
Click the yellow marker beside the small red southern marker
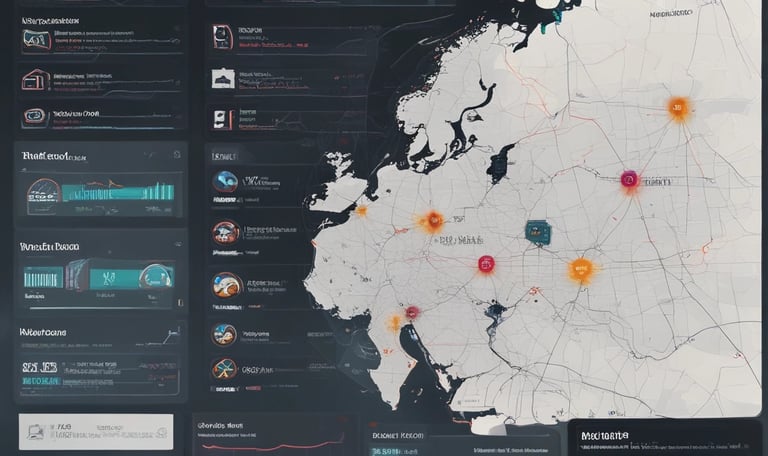point(395,322)
